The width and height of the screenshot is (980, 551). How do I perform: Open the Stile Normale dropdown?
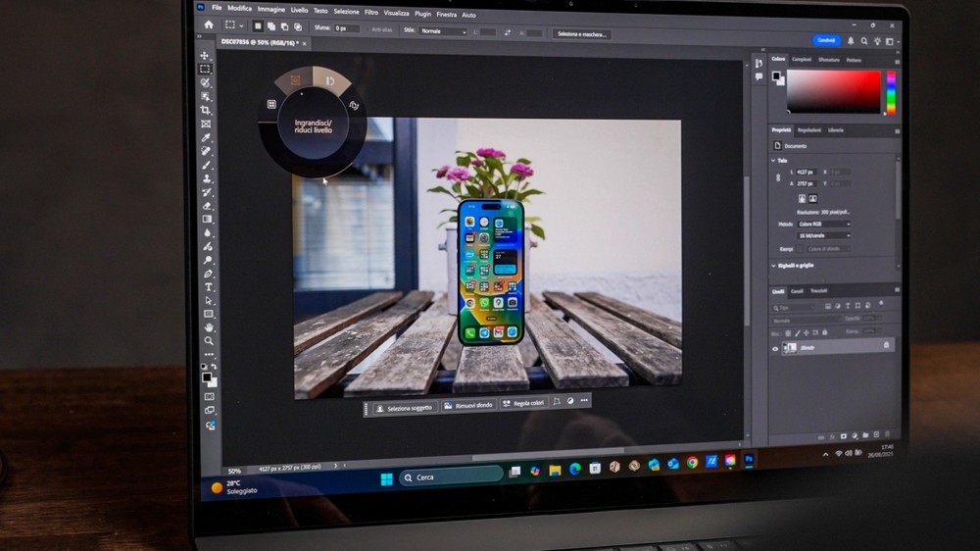point(443,30)
